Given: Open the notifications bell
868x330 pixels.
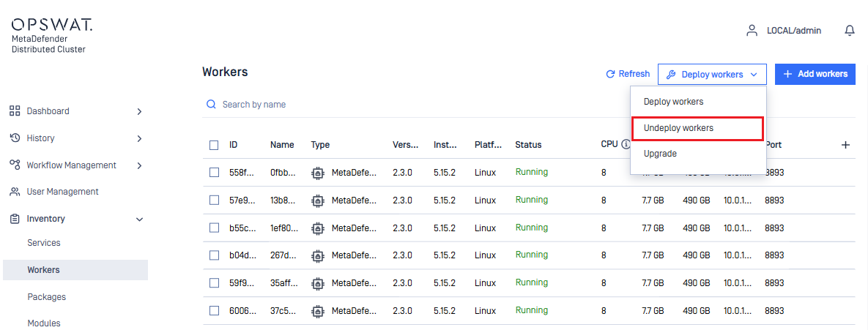Looking at the screenshot, I should (x=849, y=31).
